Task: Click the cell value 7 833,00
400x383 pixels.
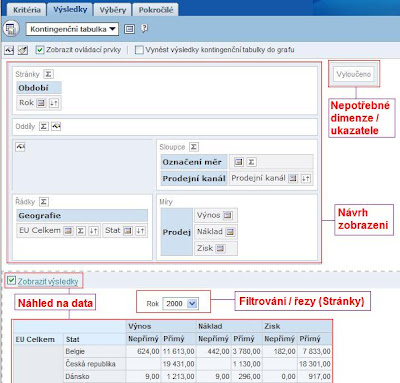Action: click(x=316, y=351)
